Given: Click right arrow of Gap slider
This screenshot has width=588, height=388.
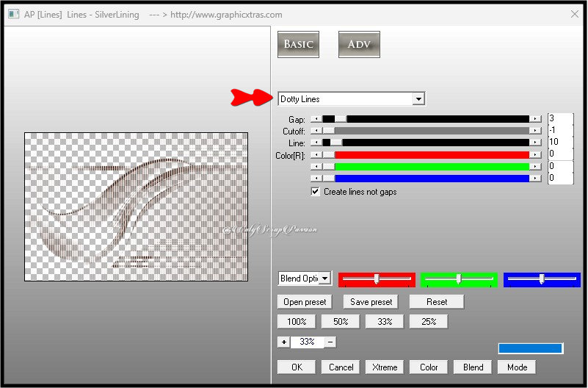Looking at the screenshot, I should [536, 119].
